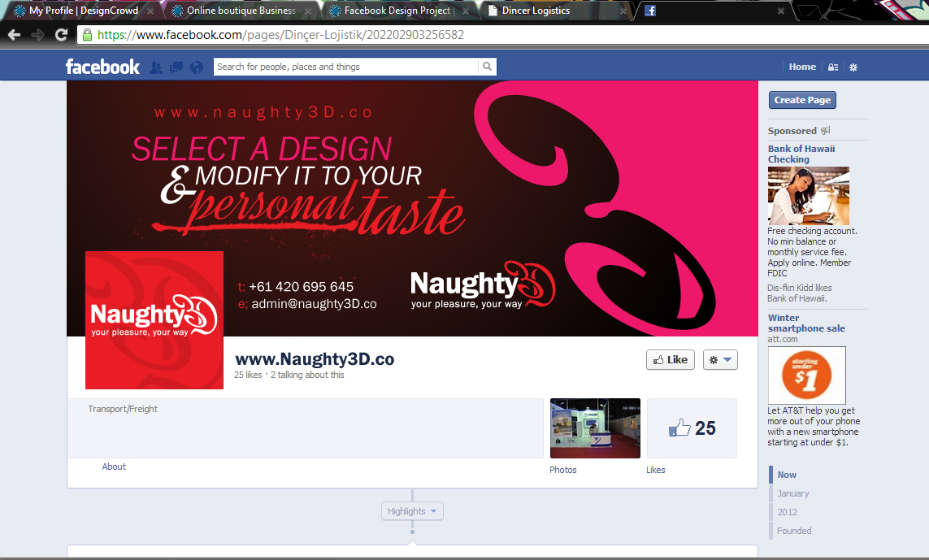The image size is (929, 560).
Task: Open the page actions gear dropdown
Action: point(720,360)
